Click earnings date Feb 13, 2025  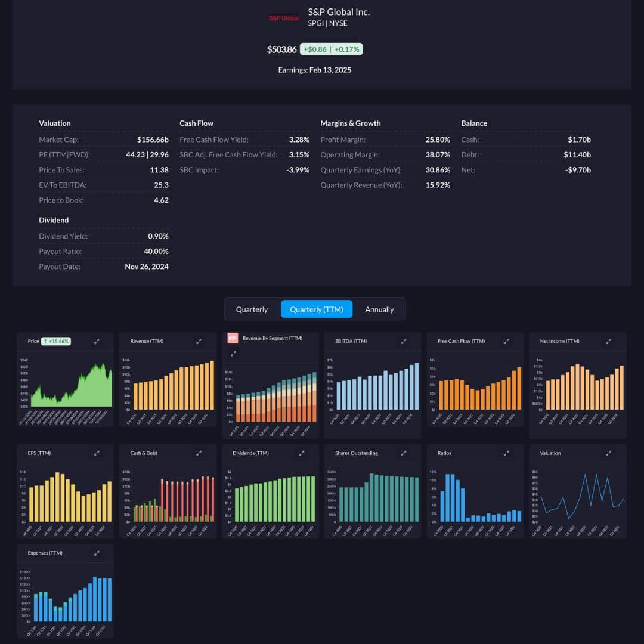[x=330, y=70]
